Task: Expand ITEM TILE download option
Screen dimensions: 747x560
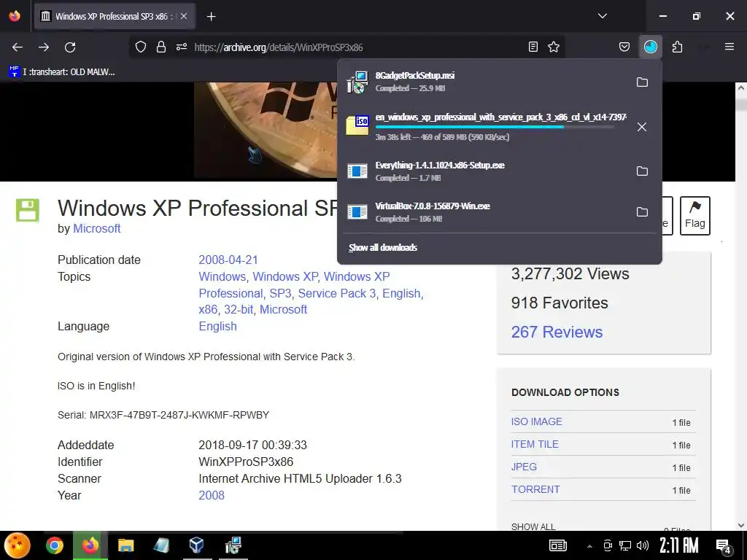Action: [x=535, y=444]
